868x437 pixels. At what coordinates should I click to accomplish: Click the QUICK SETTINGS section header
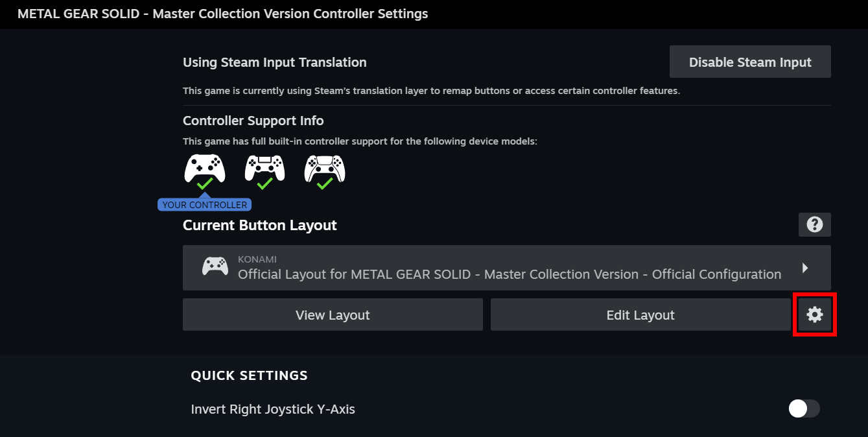point(249,375)
